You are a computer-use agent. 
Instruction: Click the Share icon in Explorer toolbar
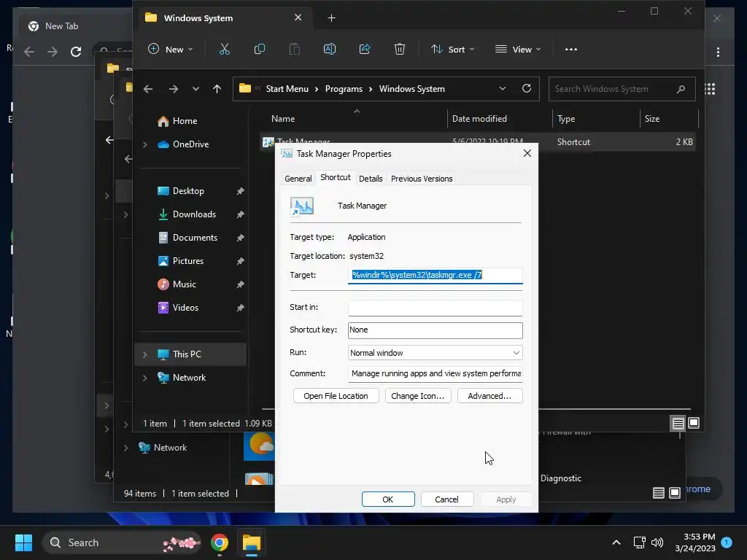365,49
